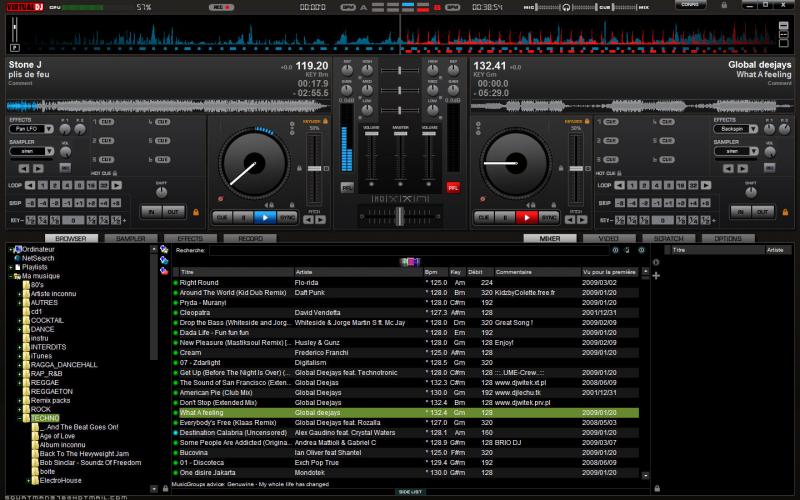Click the SIDE LIST button at bottom
800x500 pixels.
[x=410, y=492]
